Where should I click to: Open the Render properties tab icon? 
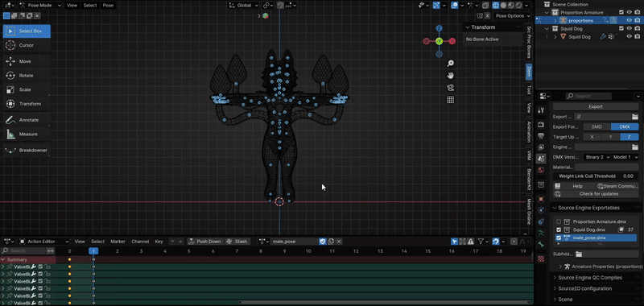point(541,125)
